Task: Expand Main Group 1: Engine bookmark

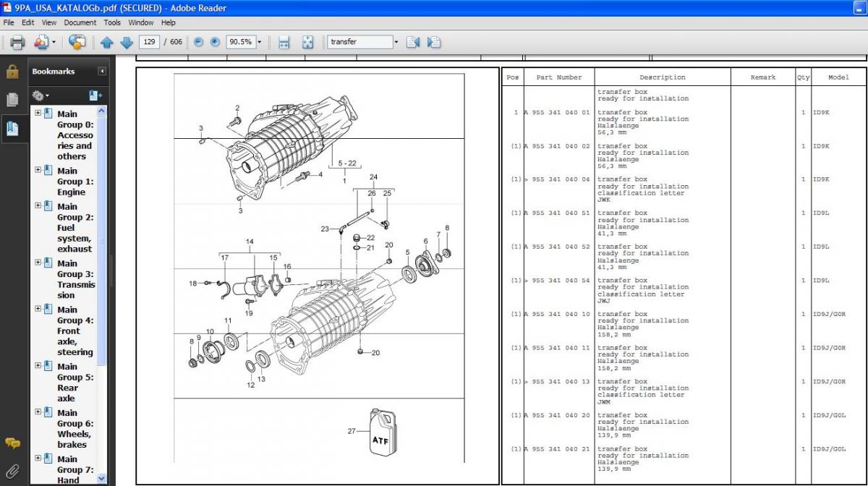Action: click(x=38, y=170)
